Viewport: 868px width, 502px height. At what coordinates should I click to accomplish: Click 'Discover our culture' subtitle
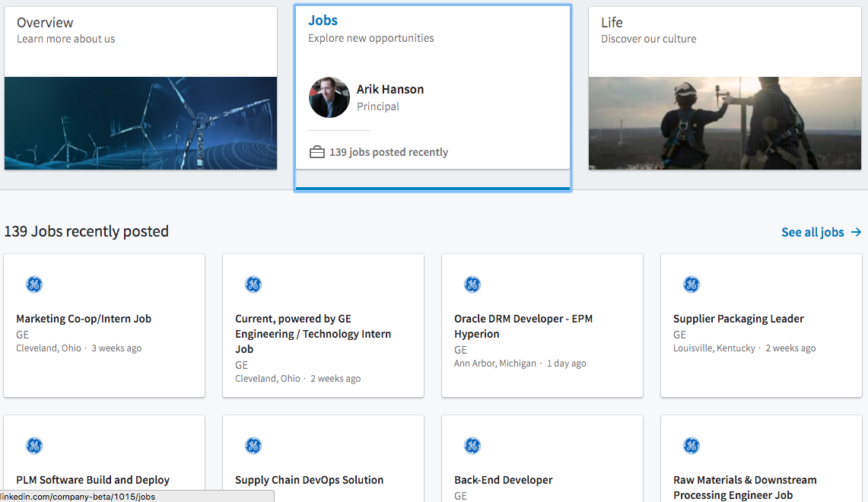coord(649,39)
